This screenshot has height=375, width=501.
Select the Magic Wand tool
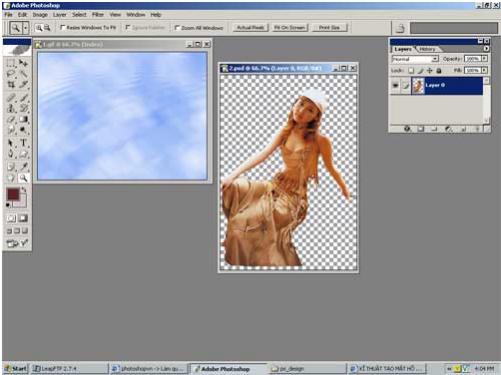point(23,74)
